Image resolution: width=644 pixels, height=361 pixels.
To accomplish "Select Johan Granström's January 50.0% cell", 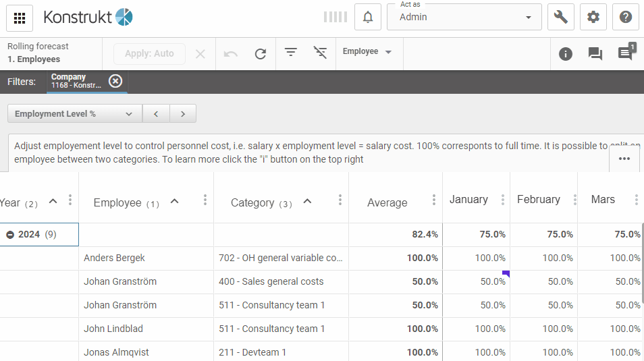I will coord(477,281).
